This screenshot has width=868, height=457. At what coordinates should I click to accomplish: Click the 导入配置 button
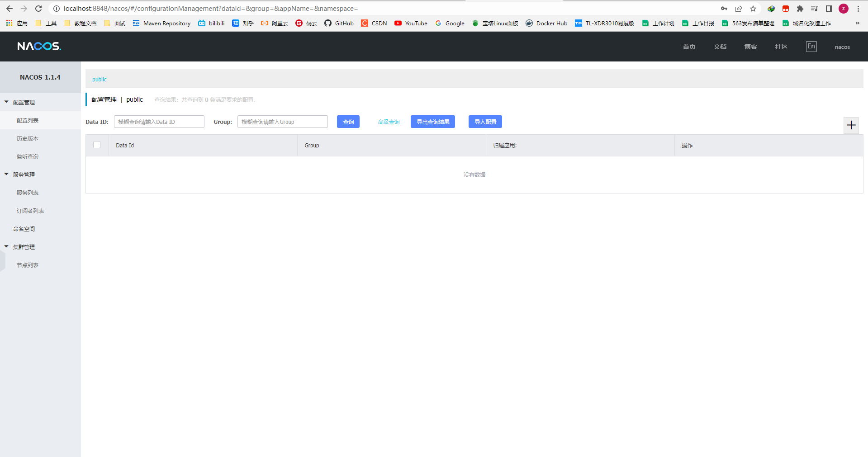(485, 122)
